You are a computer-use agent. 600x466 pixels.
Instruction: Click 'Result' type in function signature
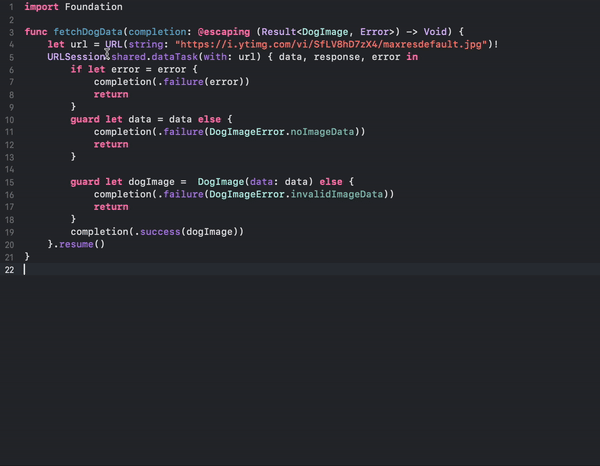pyautogui.click(x=279, y=32)
